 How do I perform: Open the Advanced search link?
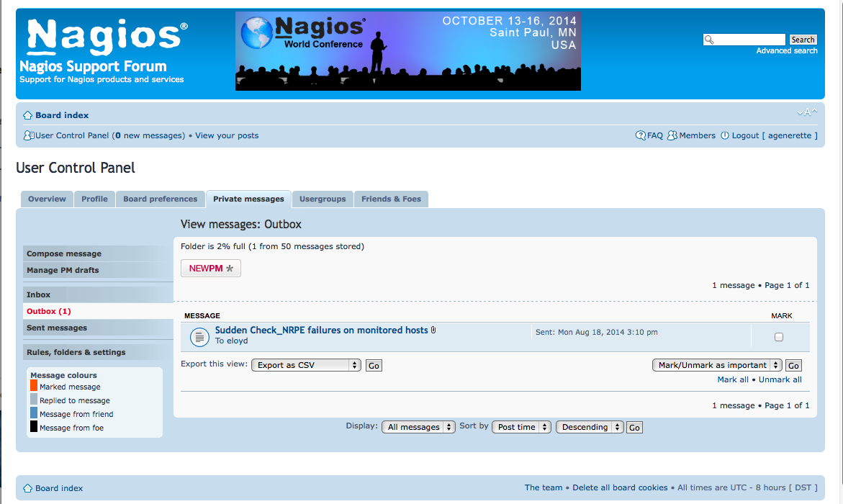(786, 51)
